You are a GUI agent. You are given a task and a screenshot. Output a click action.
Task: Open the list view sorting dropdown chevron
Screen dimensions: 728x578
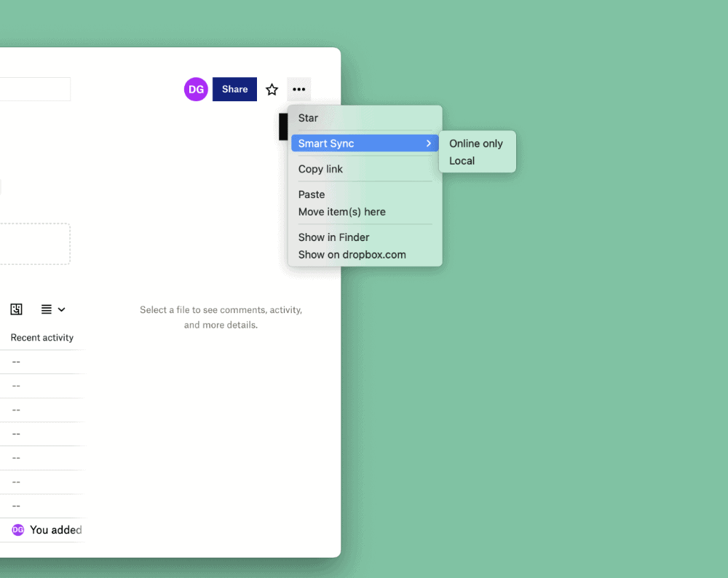tap(62, 309)
